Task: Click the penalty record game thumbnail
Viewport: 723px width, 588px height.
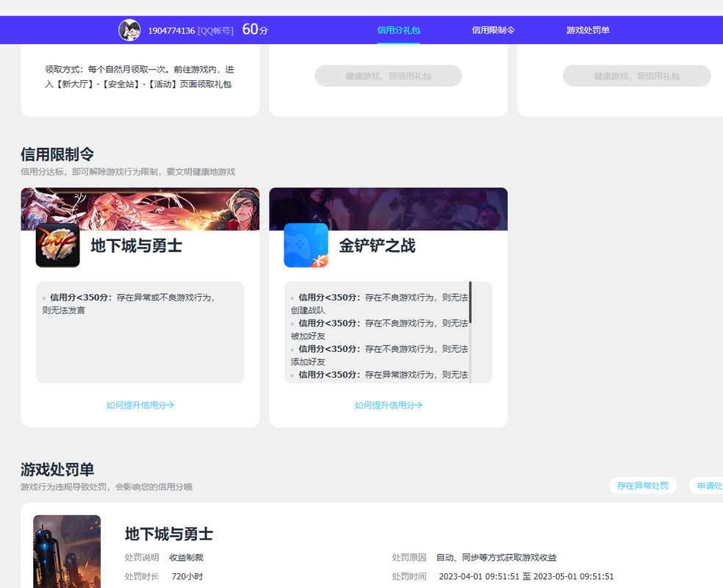Action: (x=67, y=551)
